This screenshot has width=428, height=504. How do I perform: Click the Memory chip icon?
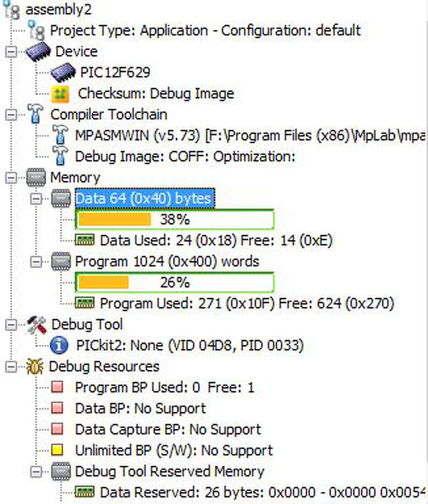click(x=36, y=178)
